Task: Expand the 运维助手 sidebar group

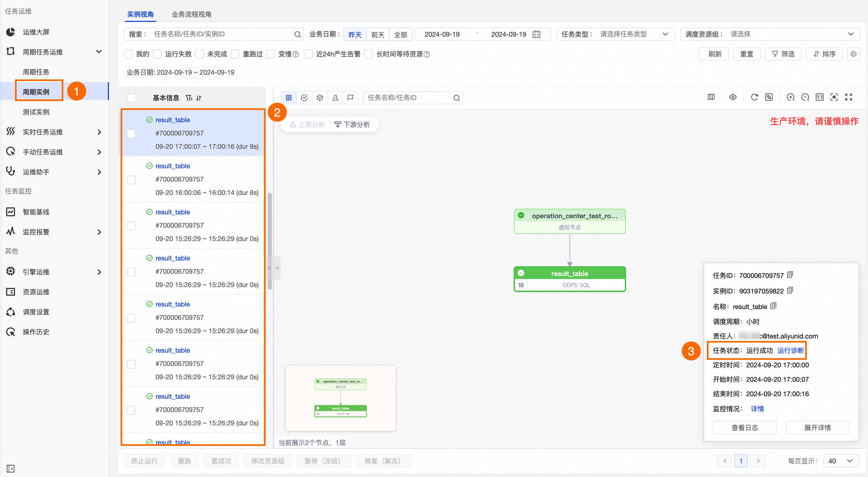Action: [x=99, y=172]
